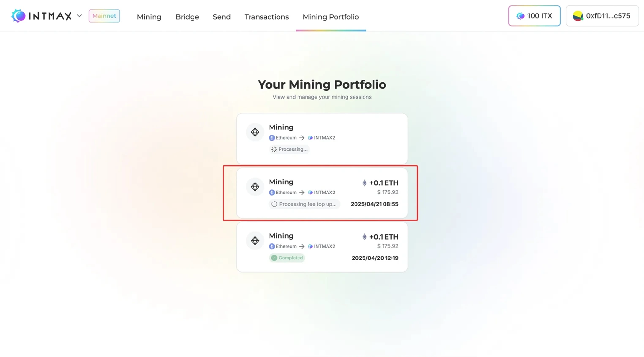
Task: Click mining icon on Completed session card
Action: 255,240
